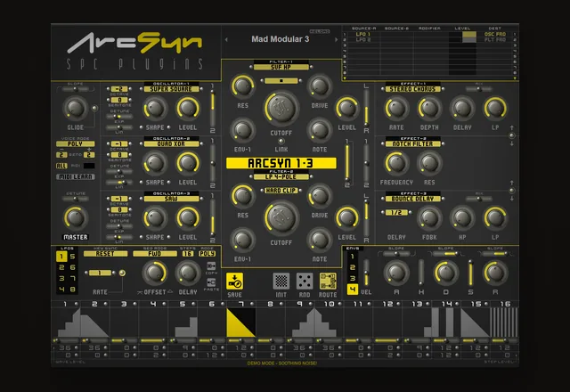Adjust the Effect-1 Mix slider
570x392 pixels.
pos(479,89)
